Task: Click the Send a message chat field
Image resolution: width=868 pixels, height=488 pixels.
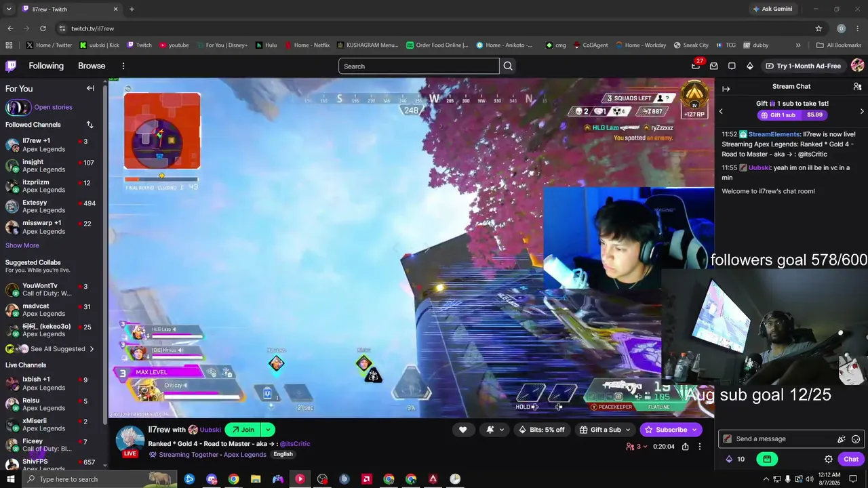Action: pos(791,439)
